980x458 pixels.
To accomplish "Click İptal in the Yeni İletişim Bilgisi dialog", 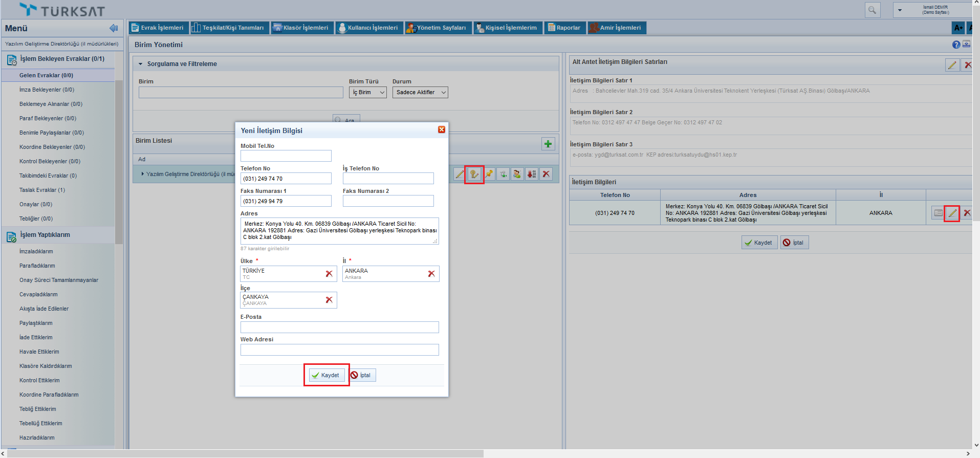I will 361,375.
